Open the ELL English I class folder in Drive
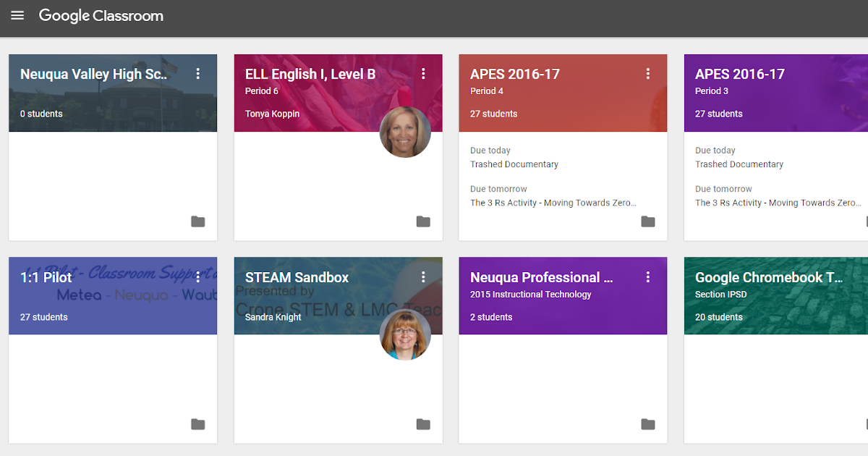This screenshot has height=456, width=868. (x=423, y=221)
